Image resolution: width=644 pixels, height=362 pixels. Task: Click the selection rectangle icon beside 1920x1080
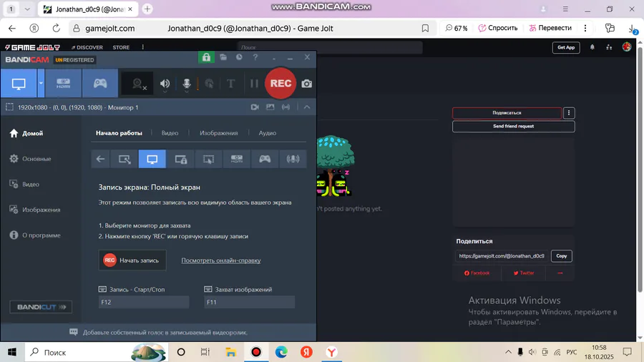[9, 107]
